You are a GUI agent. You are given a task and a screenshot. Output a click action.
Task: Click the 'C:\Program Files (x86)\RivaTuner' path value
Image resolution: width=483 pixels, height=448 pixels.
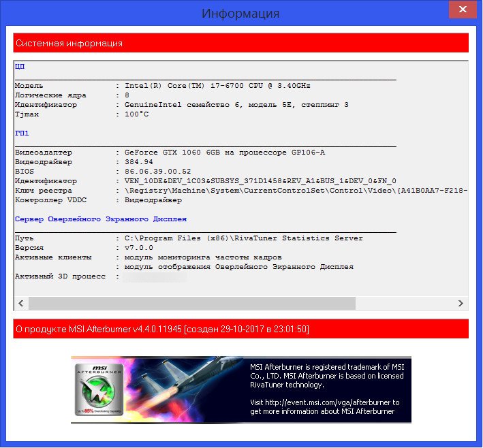tap(244, 238)
